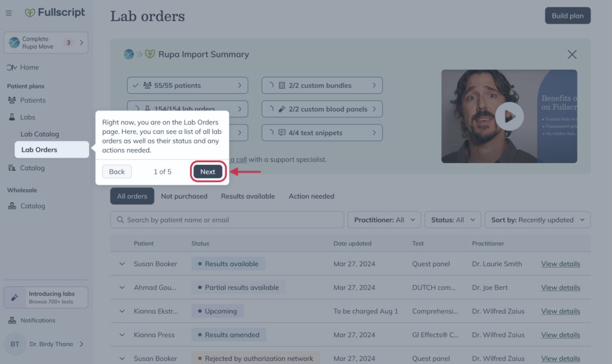This screenshot has width=612, height=364.
Task: Open Notifications in the sidebar
Action: (x=37, y=320)
